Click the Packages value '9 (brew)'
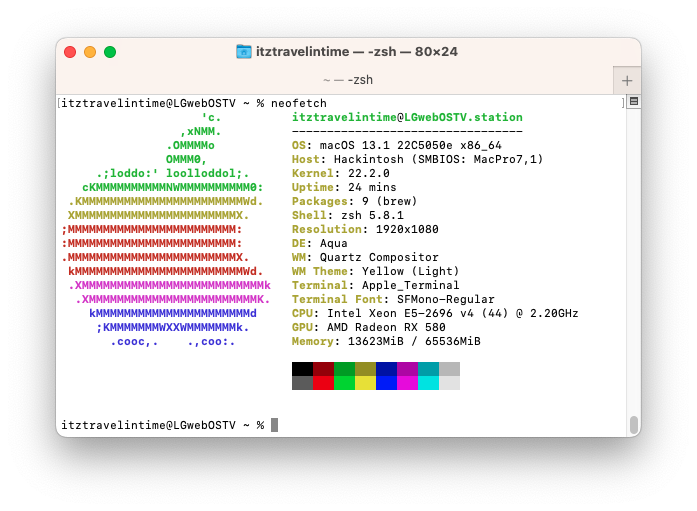This screenshot has height=511, width=697. point(389,201)
